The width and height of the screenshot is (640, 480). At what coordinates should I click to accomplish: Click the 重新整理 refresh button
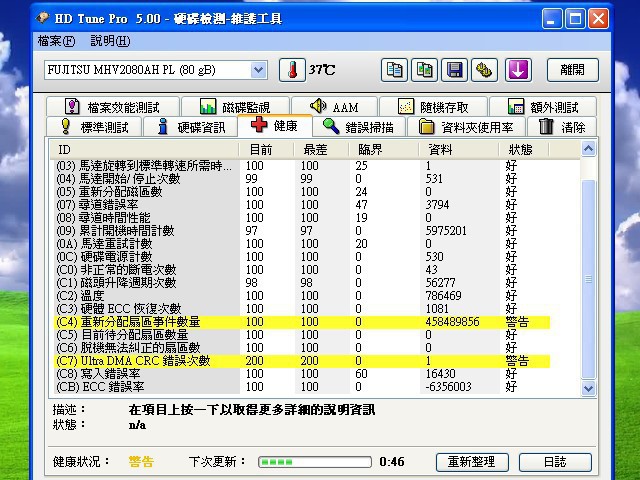pos(472,462)
